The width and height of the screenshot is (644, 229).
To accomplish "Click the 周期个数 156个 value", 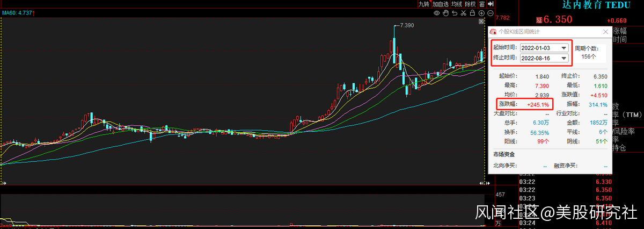I will pyautogui.click(x=589, y=56).
